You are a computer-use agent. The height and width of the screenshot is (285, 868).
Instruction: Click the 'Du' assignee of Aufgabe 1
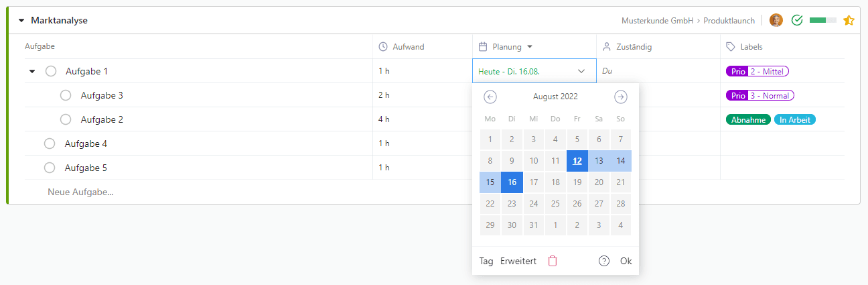607,71
